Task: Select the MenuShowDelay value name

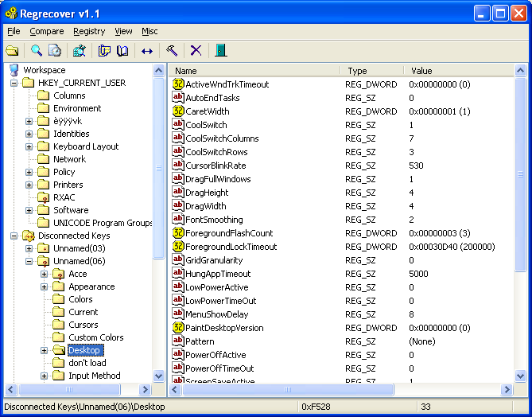Action: [217, 314]
